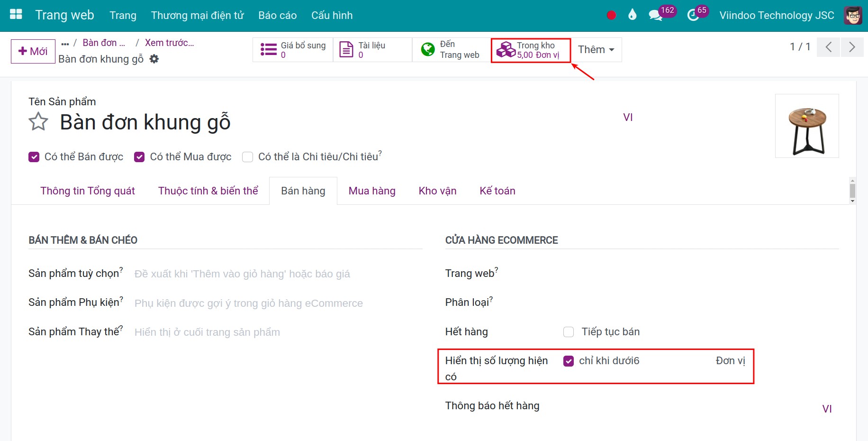Open Sản phẩm Thay thế selection field

(x=278, y=332)
